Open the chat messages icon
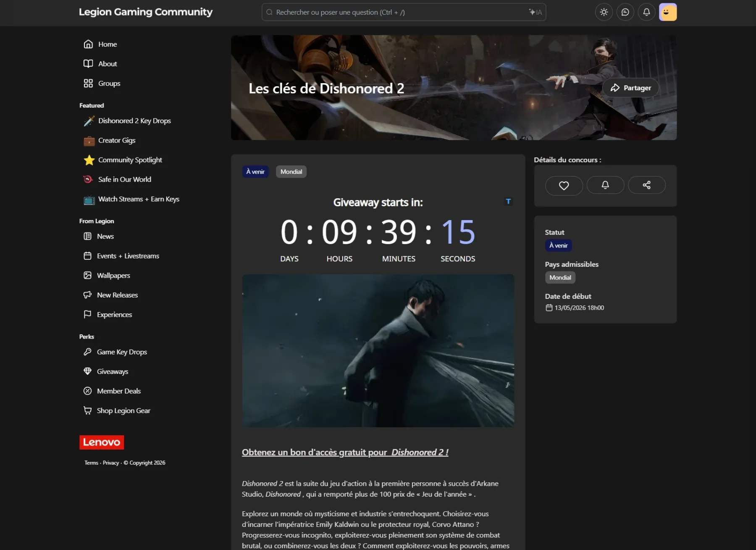Viewport: 756px width, 550px height. point(625,12)
